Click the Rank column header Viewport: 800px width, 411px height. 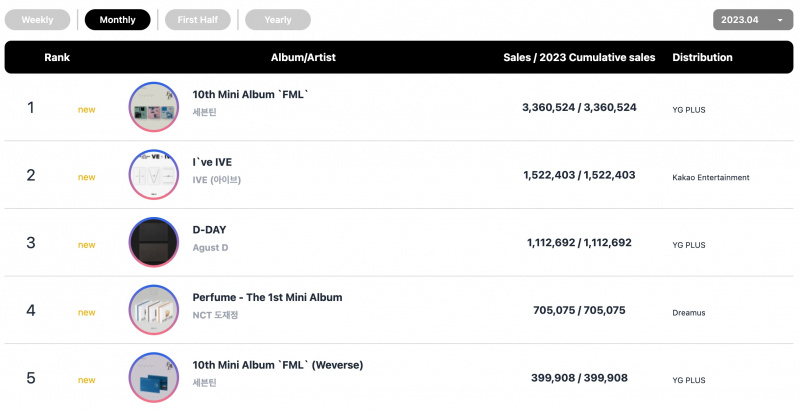point(57,57)
